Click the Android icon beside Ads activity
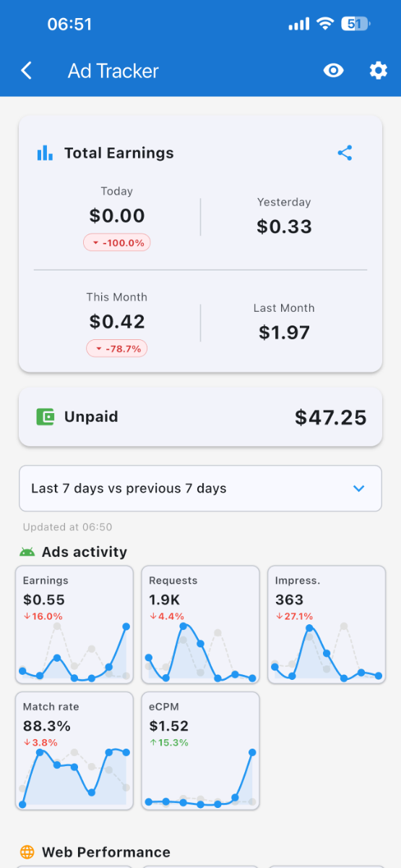 [x=27, y=552]
